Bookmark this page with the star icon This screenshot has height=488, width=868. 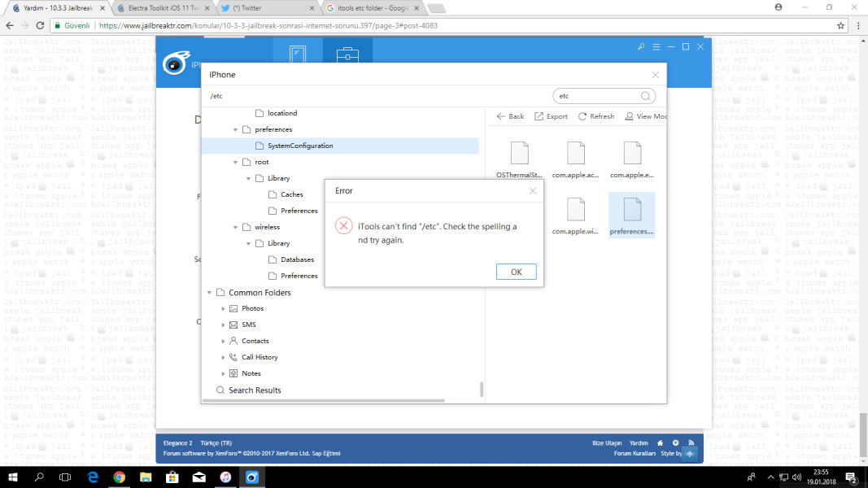pyautogui.click(x=836, y=25)
